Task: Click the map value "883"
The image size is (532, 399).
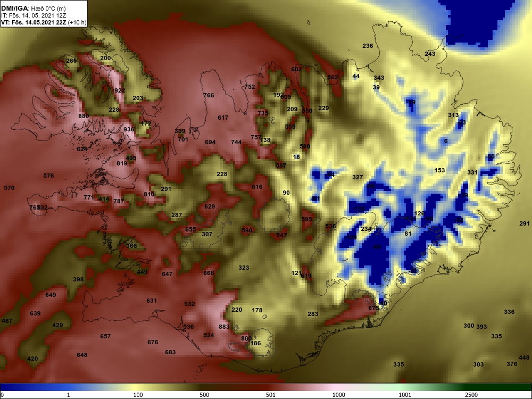Action: 224,327
